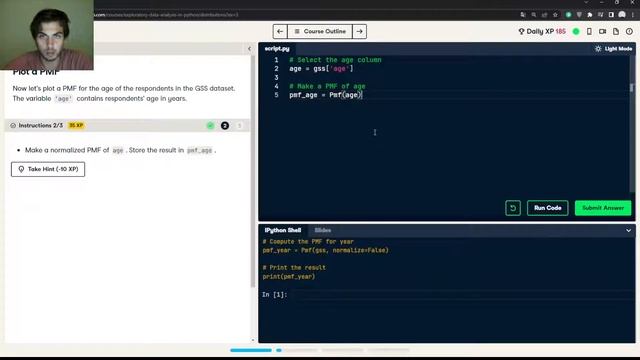
Task: Click shell line pmf_year = Pmf(gss, normalize=False)
Action: (325, 250)
